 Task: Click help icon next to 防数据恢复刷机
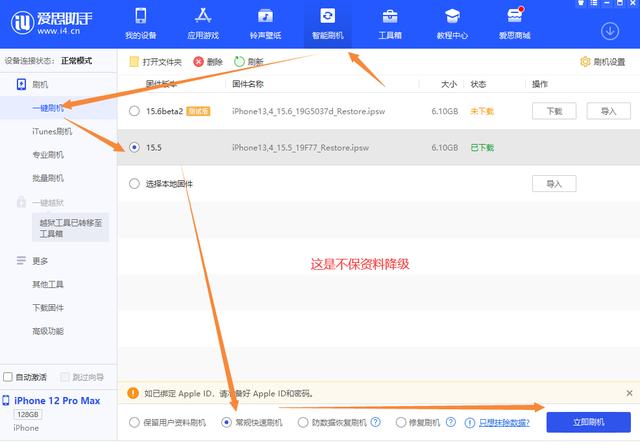point(376,422)
